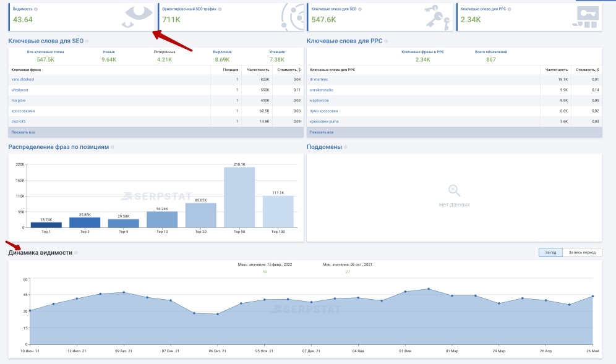
Task: Click Показать все under PPC keywords table
Action: (322, 132)
